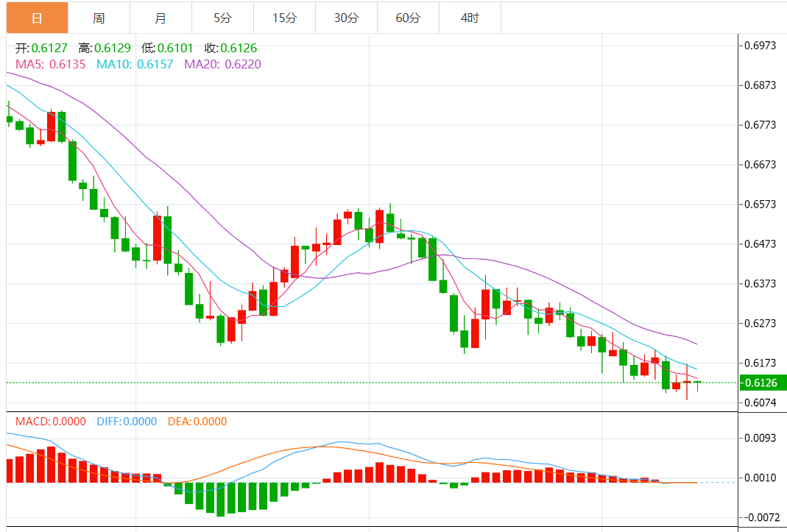Click the current price tag 0.6126
787x532 pixels.
pyautogui.click(x=763, y=383)
